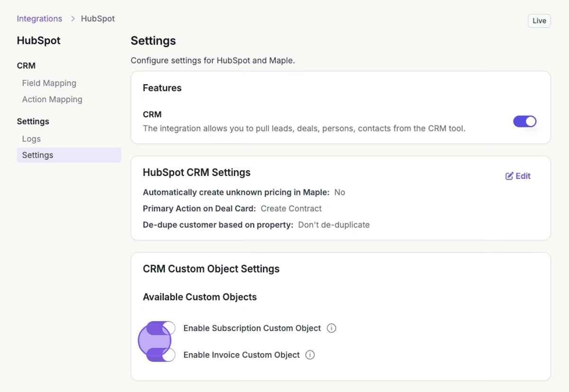The image size is (569, 392).
Task: Click the Don't de-duplicate value text
Action: click(x=333, y=225)
